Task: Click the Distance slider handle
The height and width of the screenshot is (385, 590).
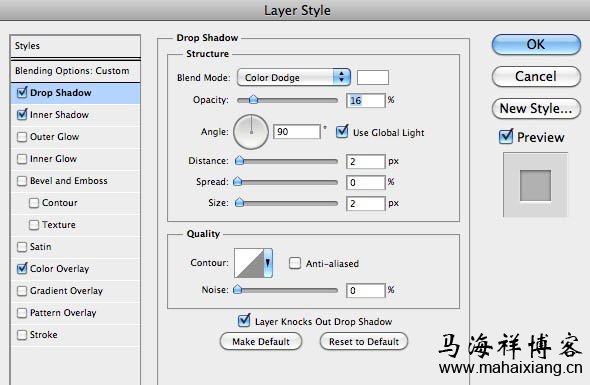Action: [x=239, y=161]
